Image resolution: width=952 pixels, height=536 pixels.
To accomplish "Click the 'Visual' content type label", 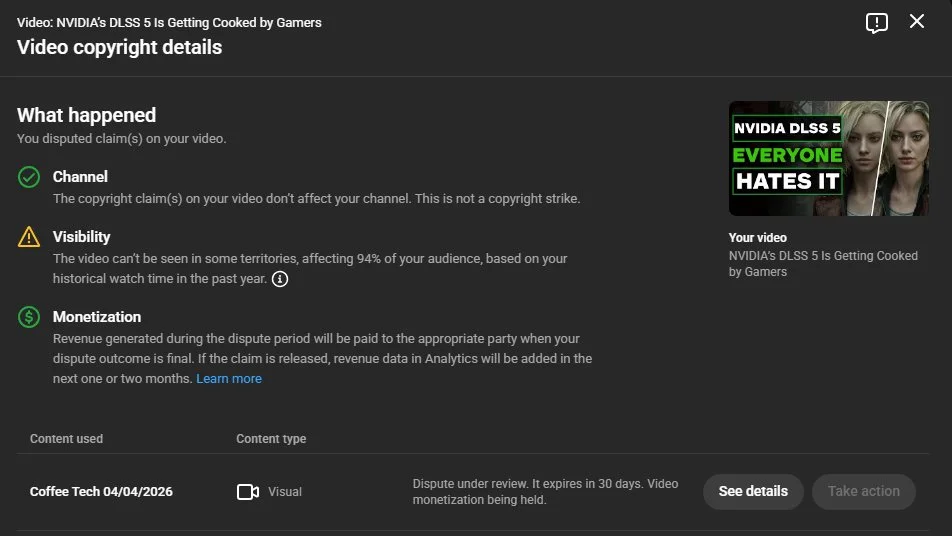I will point(285,492).
